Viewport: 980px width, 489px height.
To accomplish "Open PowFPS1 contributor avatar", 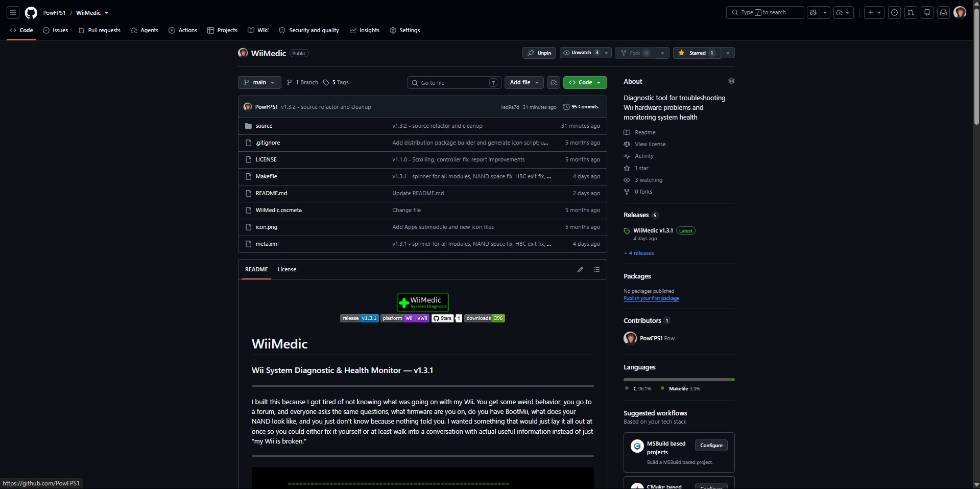I will coord(630,338).
